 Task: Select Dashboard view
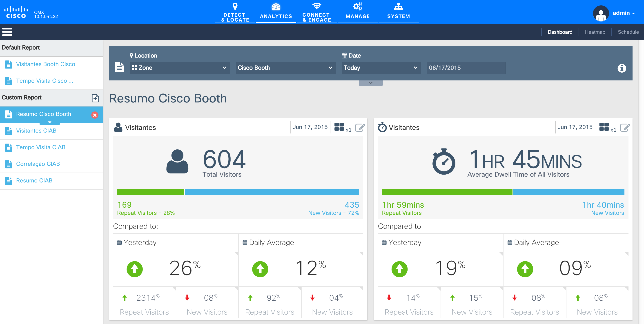pyautogui.click(x=560, y=32)
